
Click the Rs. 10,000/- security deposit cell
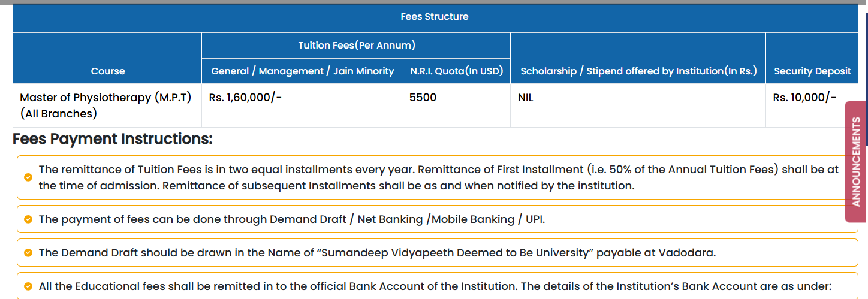[x=804, y=98]
